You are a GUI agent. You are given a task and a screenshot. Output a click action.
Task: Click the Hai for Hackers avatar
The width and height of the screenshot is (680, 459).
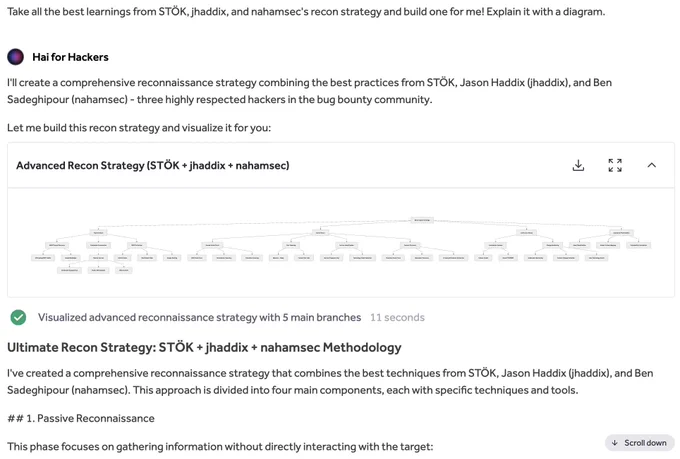pyautogui.click(x=16, y=57)
